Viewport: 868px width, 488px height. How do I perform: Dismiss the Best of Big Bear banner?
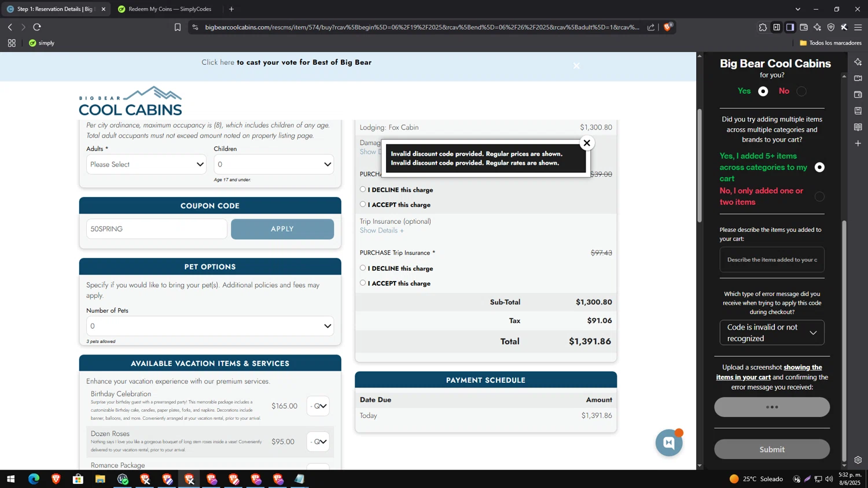[576, 66]
